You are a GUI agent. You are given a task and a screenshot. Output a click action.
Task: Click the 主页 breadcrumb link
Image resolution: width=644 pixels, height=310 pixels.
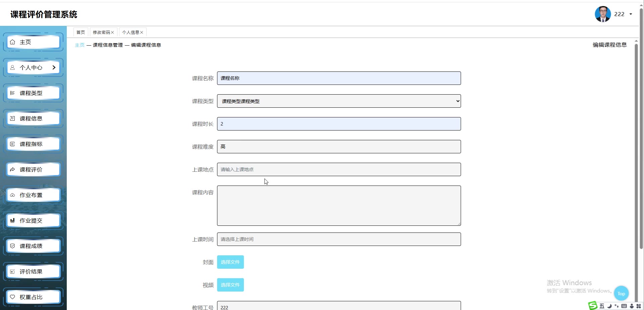(x=79, y=45)
